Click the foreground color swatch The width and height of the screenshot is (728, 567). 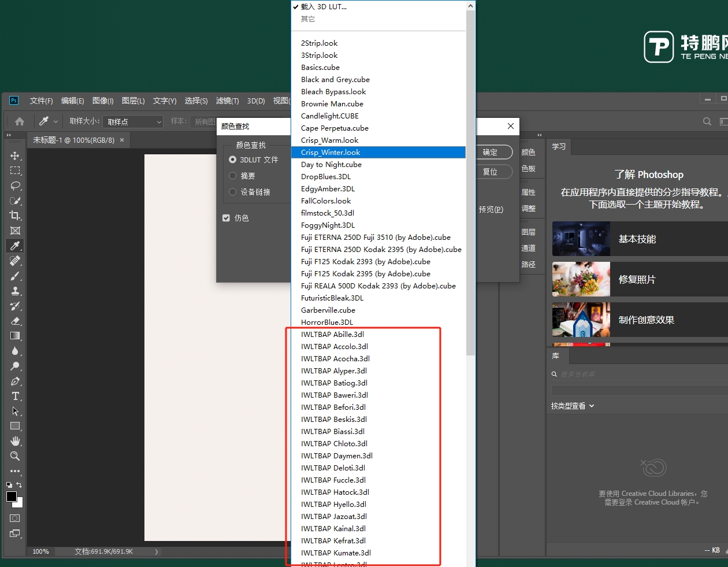click(x=12, y=496)
